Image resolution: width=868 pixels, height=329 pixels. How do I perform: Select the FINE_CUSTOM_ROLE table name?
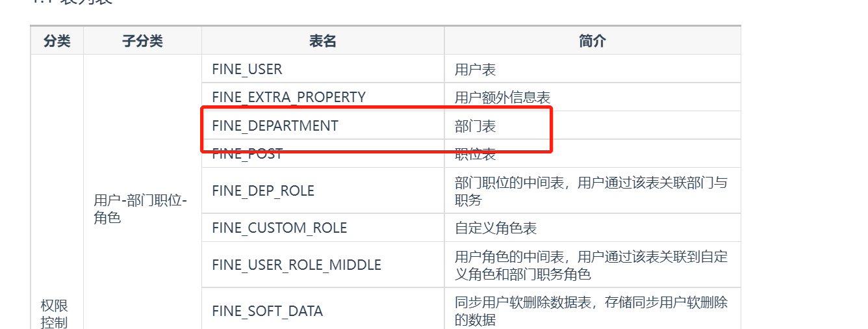click(x=279, y=228)
